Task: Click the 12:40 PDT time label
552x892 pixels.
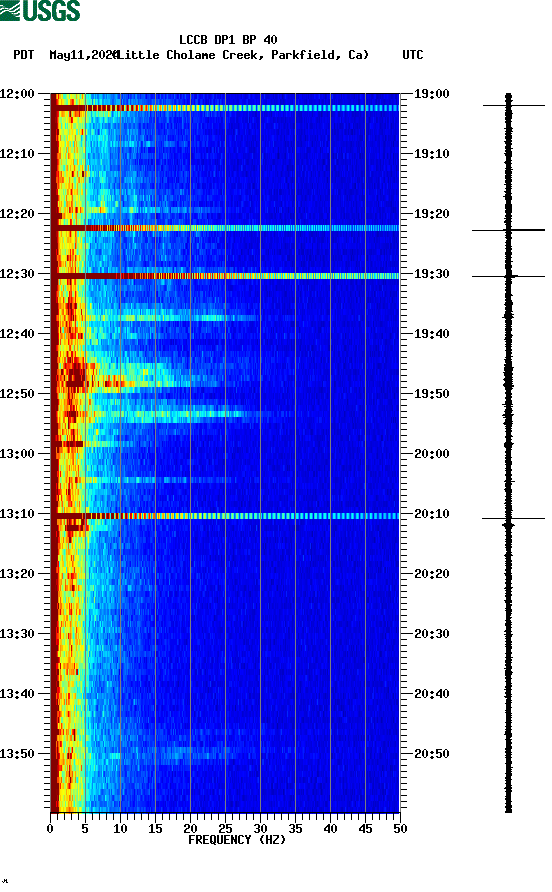Action: [x=18, y=334]
